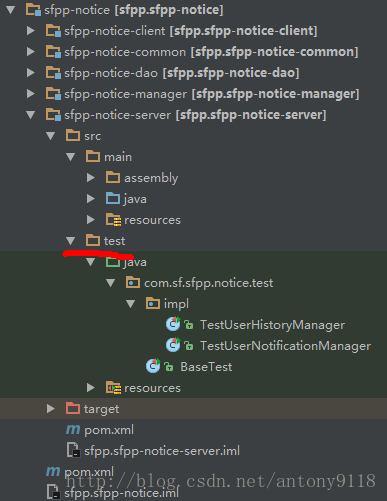Click the test resources folder icon
The width and height of the screenshot is (387, 501).
(x=114, y=388)
